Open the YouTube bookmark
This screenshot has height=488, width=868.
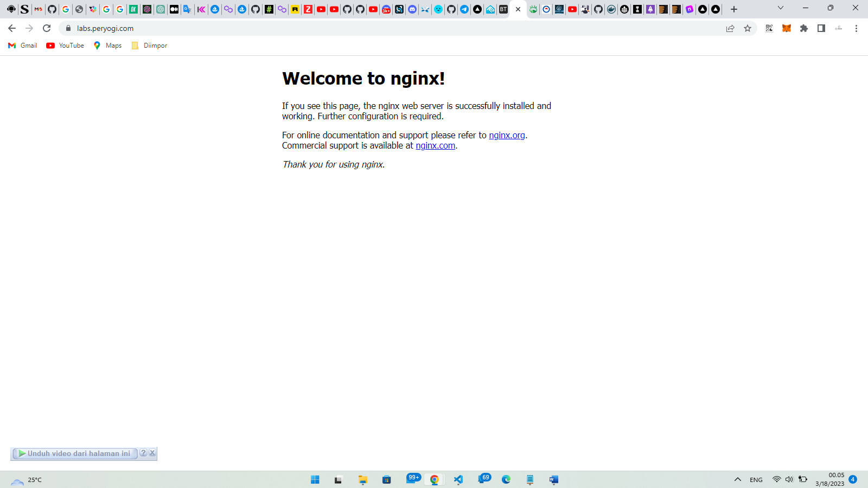65,46
